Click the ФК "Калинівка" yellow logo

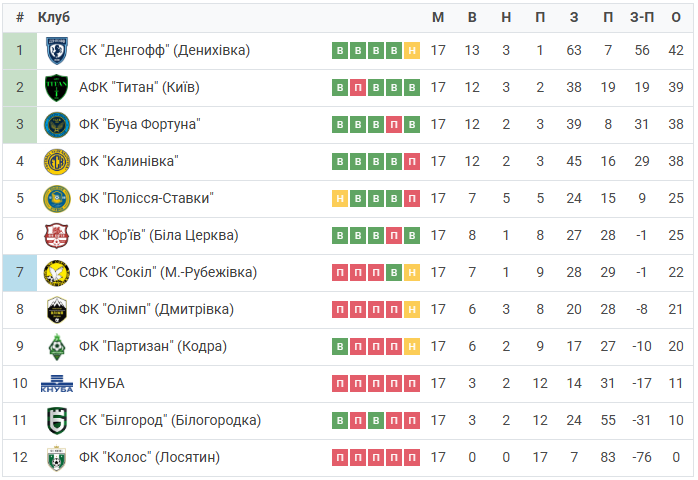point(57,162)
